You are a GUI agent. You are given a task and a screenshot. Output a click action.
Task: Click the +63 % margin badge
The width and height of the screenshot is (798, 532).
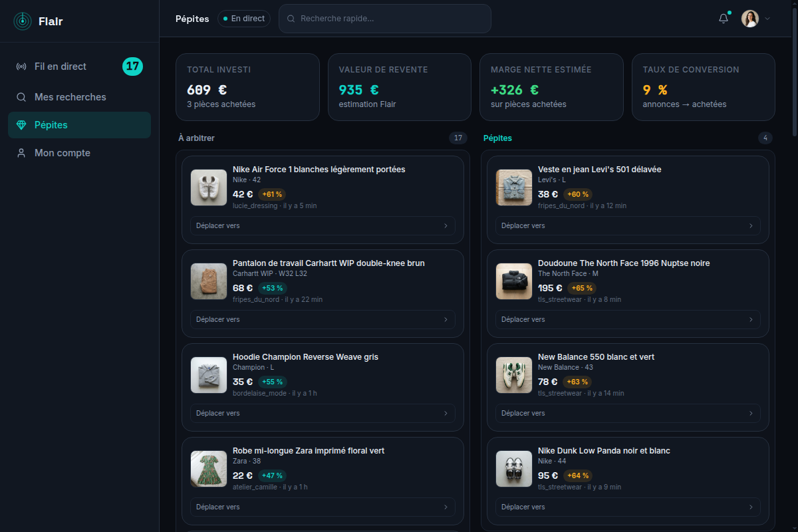pos(577,382)
